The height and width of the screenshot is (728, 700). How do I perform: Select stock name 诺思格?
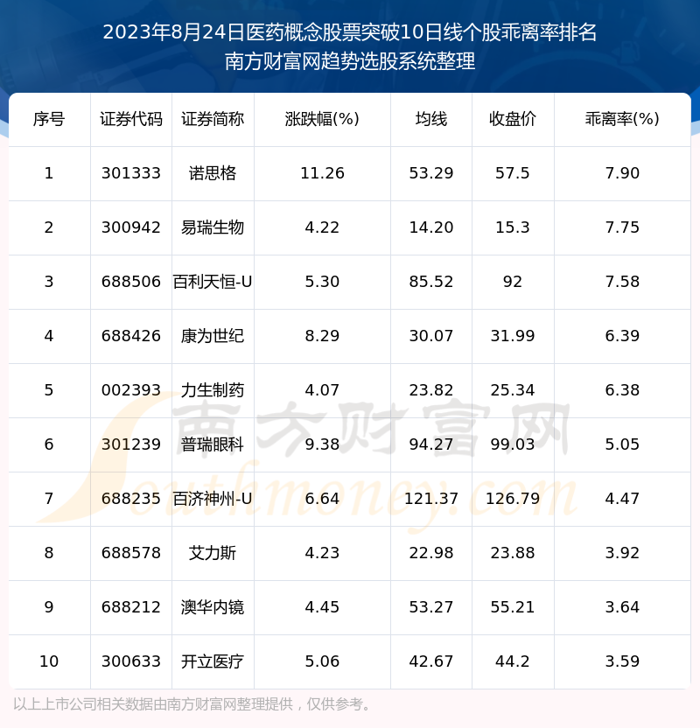tap(213, 173)
